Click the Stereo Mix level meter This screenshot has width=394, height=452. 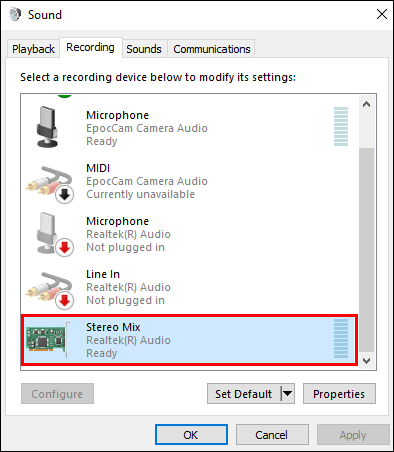(x=341, y=339)
